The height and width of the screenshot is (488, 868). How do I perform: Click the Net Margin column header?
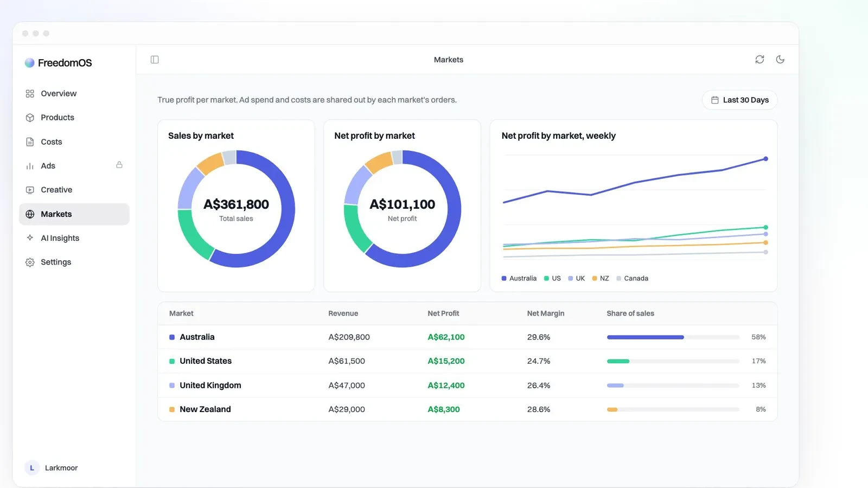pyautogui.click(x=546, y=313)
